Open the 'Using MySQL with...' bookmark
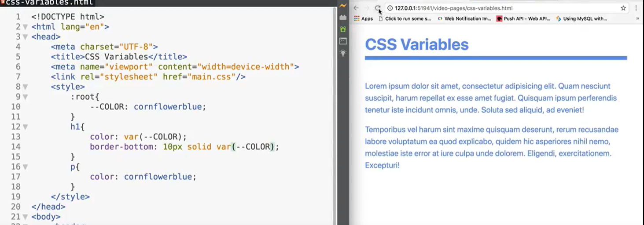Screen dimensions: 644x225 pyautogui.click(x=581, y=18)
